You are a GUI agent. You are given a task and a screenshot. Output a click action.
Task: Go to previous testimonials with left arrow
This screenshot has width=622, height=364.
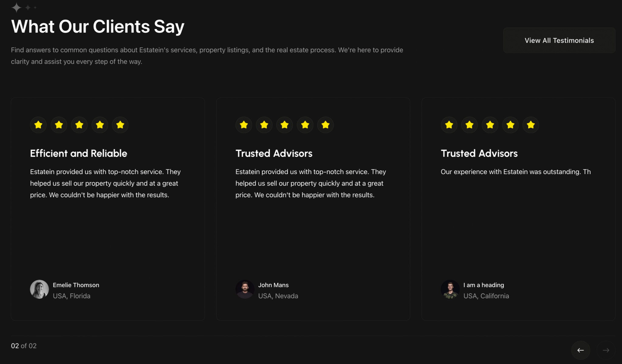pos(580,350)
